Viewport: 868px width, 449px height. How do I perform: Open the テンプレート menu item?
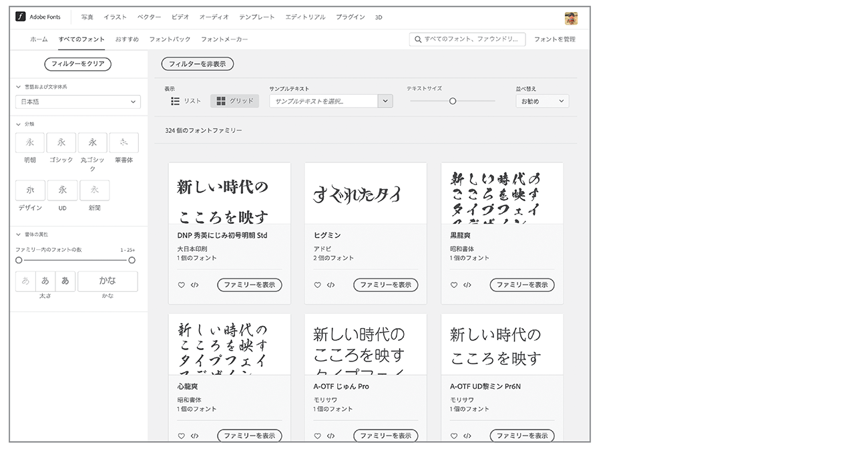[257, 17]
